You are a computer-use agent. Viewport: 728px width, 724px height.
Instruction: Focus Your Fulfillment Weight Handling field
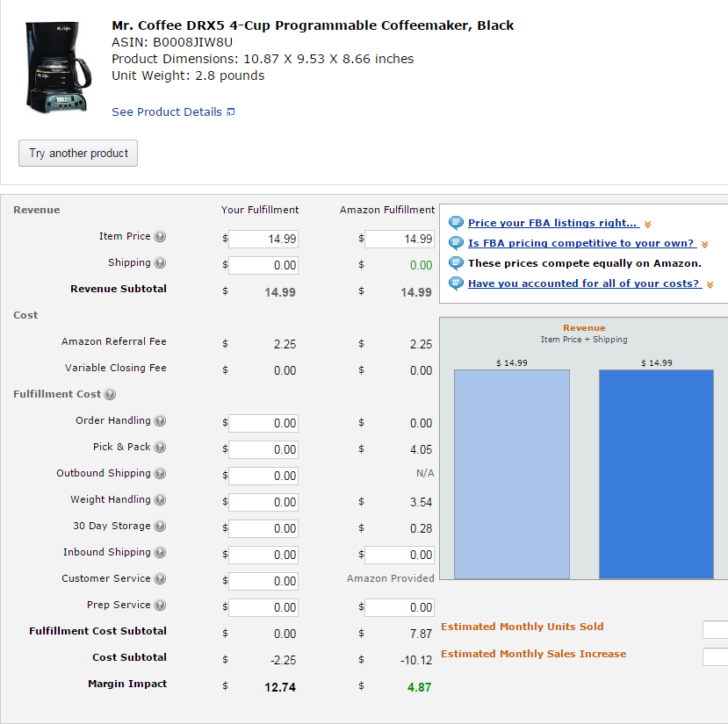click(x=263, y=502)
